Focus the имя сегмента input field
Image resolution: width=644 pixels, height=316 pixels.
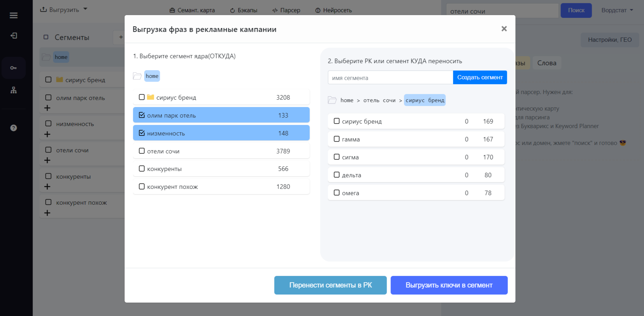click(x=391, y=78)
